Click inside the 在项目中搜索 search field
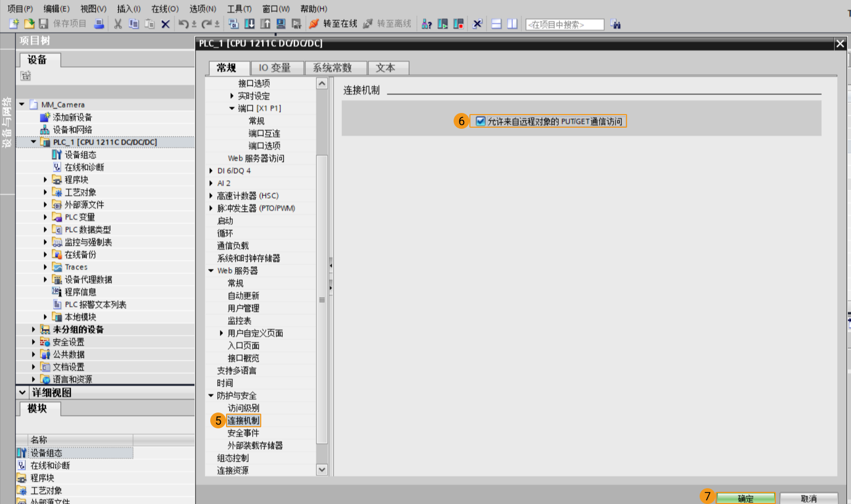 [565, 24]
